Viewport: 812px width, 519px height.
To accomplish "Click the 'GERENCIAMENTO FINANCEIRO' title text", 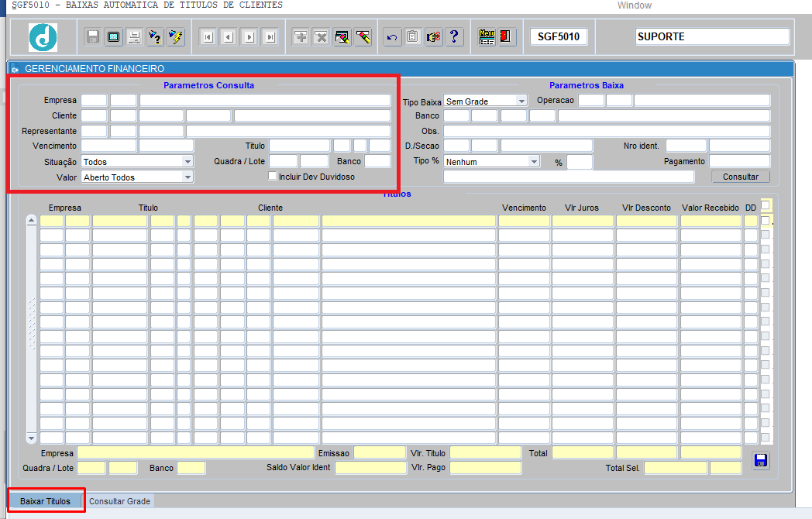I will [x=95, y=69].
